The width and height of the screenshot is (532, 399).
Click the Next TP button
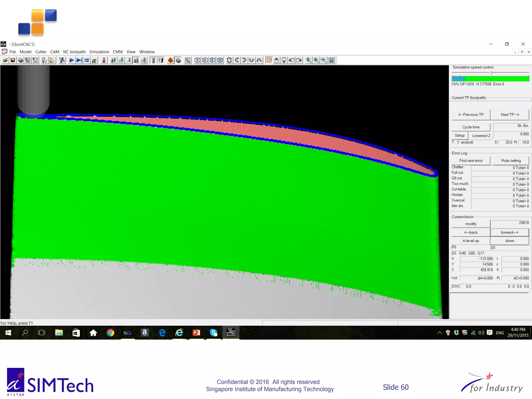509,115
